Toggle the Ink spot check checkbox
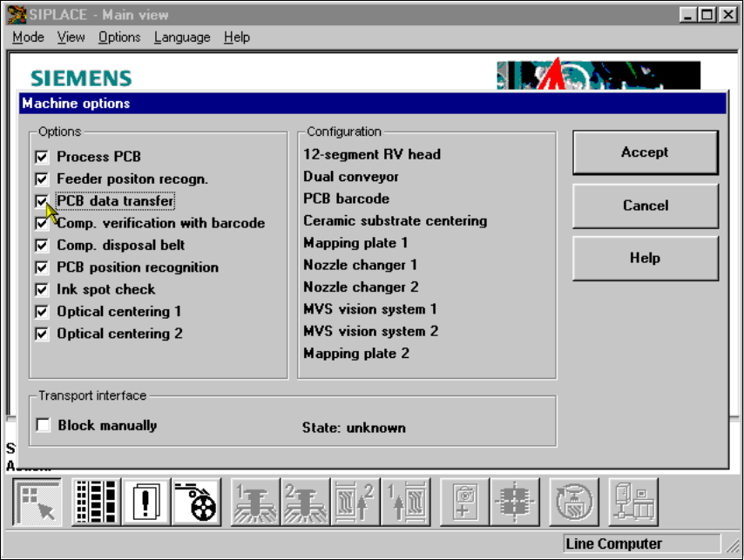This screenshot has width=744, height=560. click(42, 290)
